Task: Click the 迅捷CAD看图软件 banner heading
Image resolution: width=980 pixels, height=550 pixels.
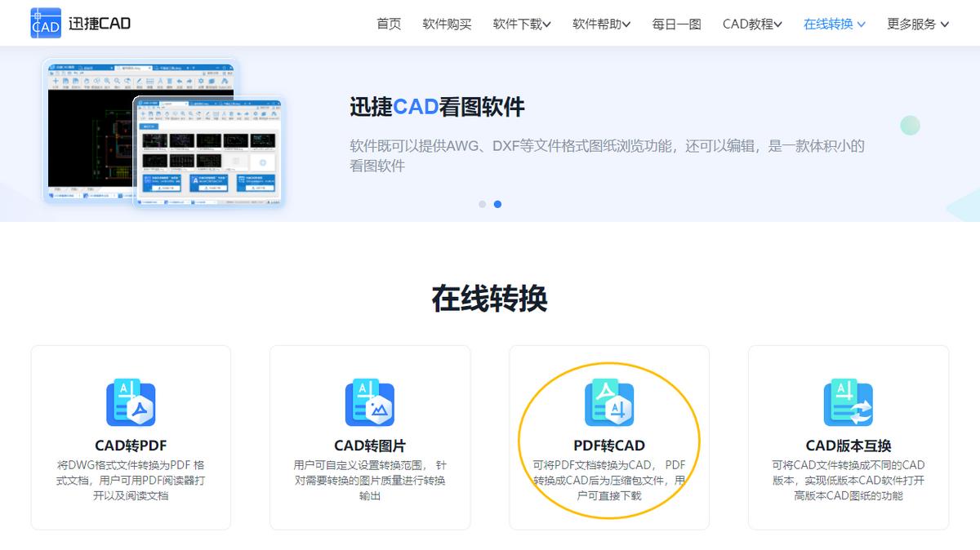Action: (x=436, y=107)
